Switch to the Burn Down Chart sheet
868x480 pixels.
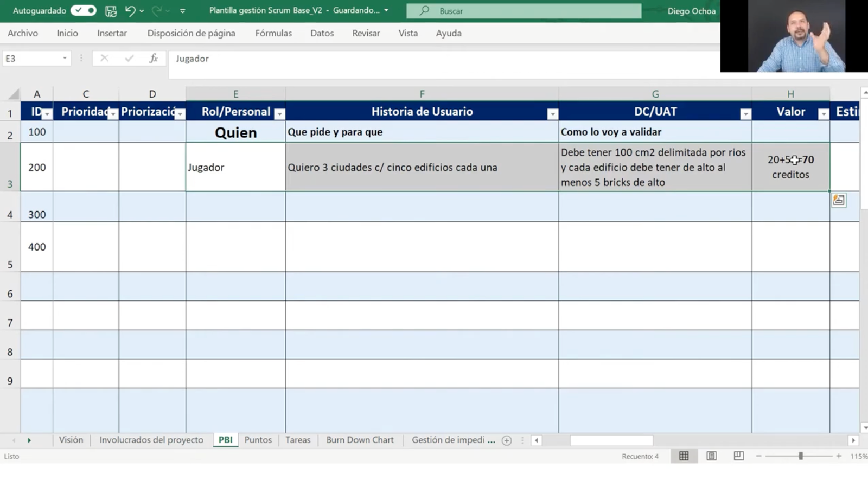click(x=360, y=440)
